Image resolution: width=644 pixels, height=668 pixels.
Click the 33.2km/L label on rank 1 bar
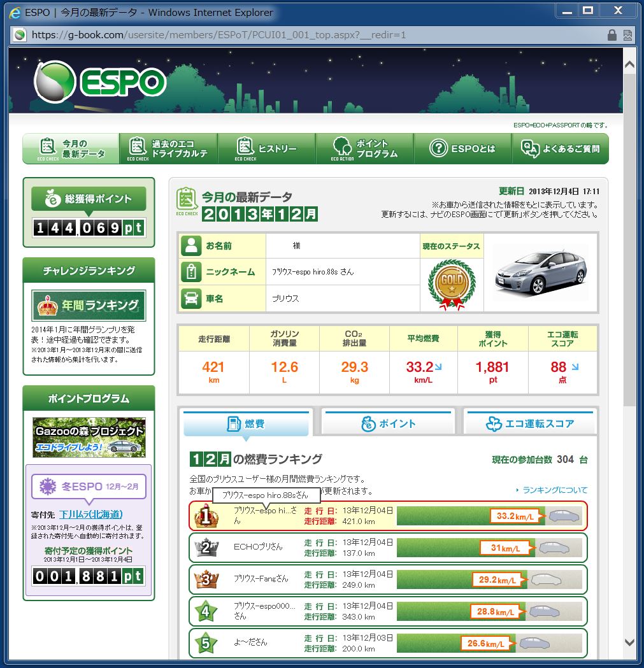coord(515,516)
